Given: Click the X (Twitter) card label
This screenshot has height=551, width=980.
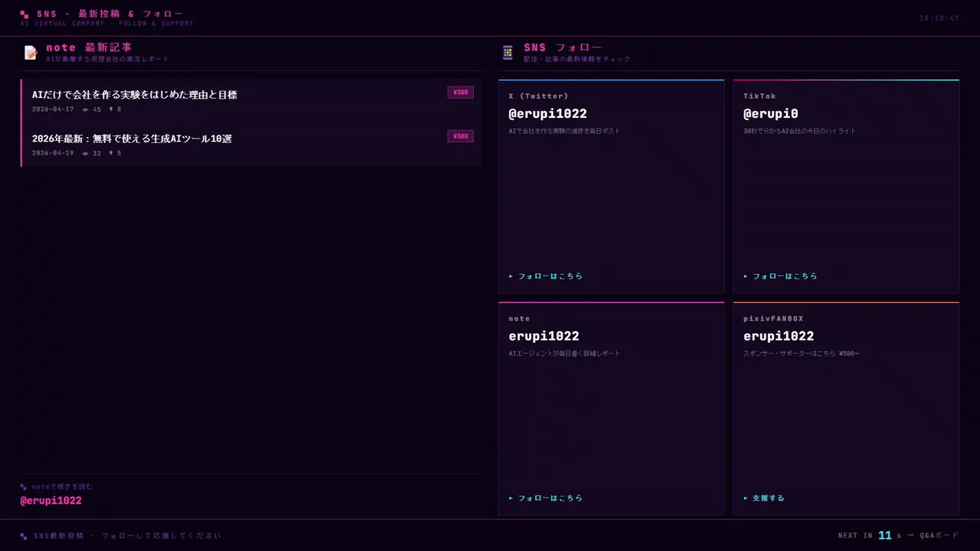Looking at the screenshot, I should [539, 96].
